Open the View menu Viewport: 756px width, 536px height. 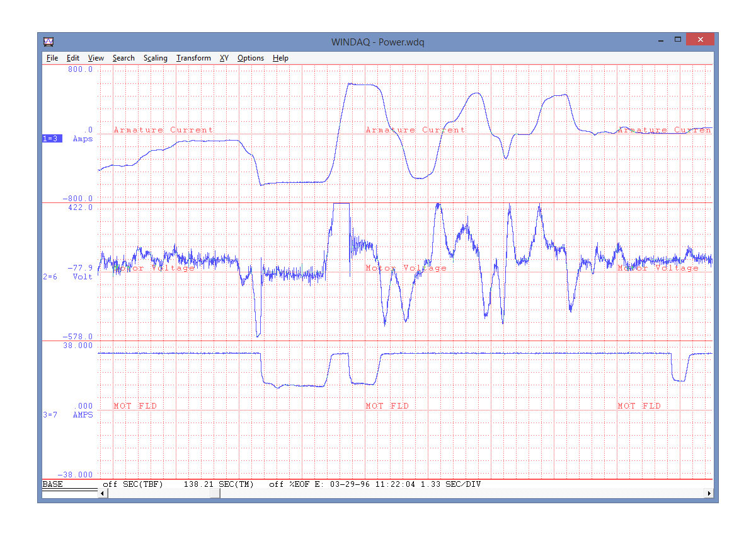pos(96,58)
